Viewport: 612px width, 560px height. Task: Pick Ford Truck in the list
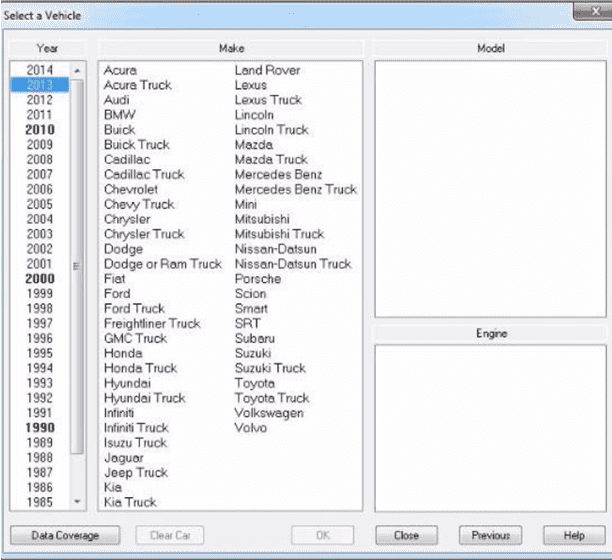click(x=134, y=308)
